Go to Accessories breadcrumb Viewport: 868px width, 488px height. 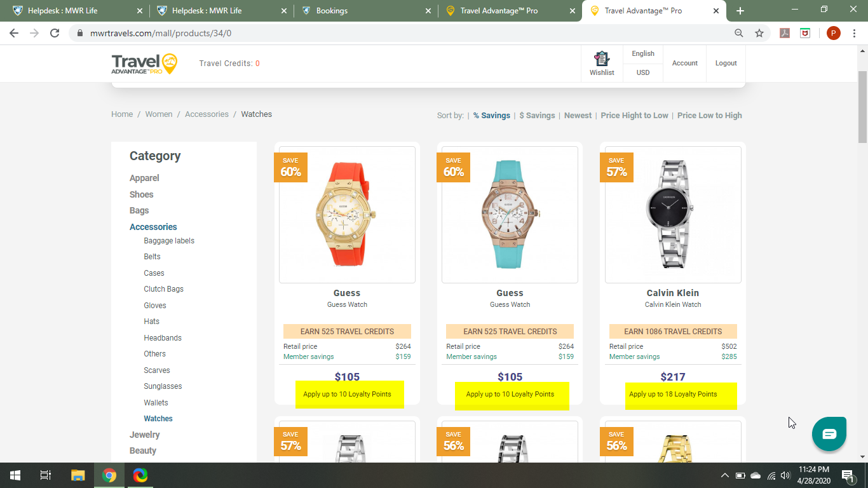[x=207, y=114]
